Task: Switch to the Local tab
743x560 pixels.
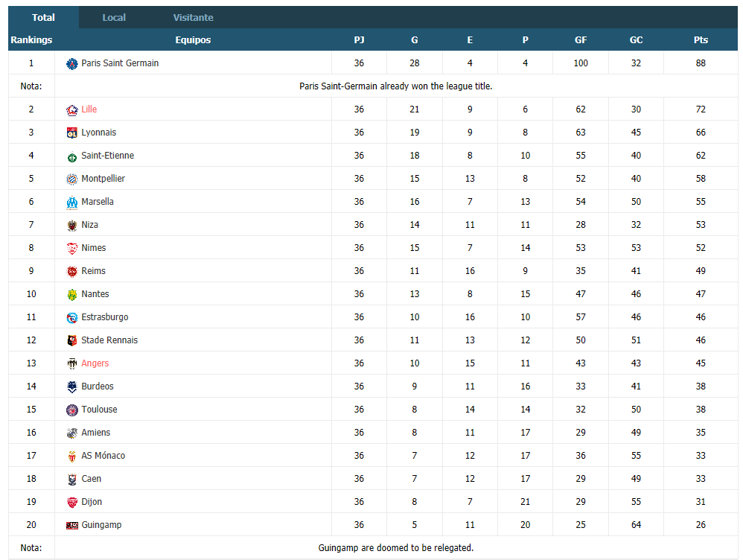Action: (x=114, y=18)
